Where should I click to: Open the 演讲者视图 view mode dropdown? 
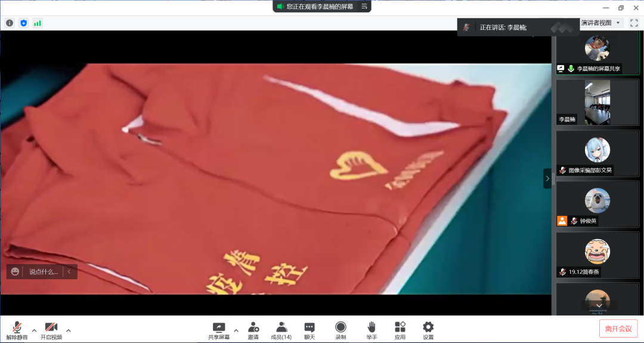point(601,23)
